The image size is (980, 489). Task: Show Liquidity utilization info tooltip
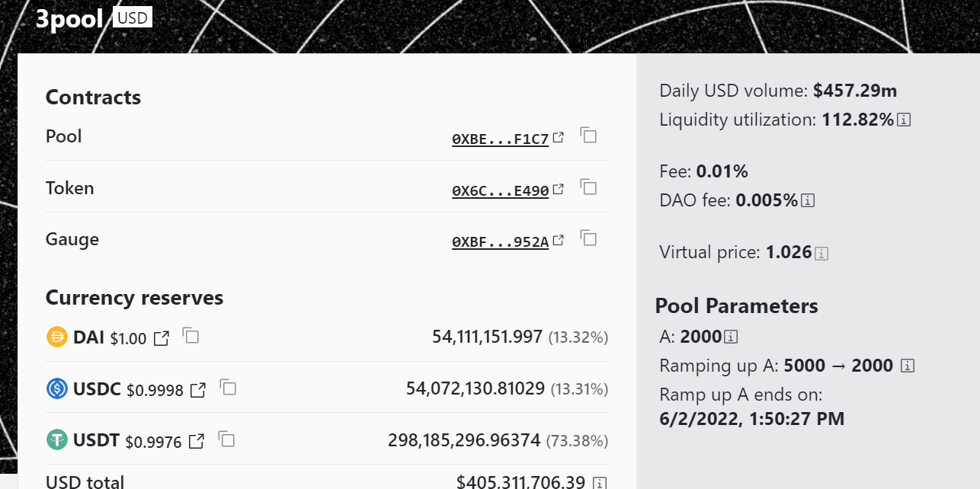pos(905,120)
